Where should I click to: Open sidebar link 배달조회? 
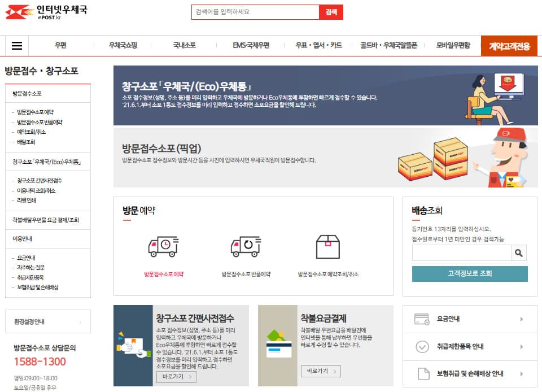(27, 142)
